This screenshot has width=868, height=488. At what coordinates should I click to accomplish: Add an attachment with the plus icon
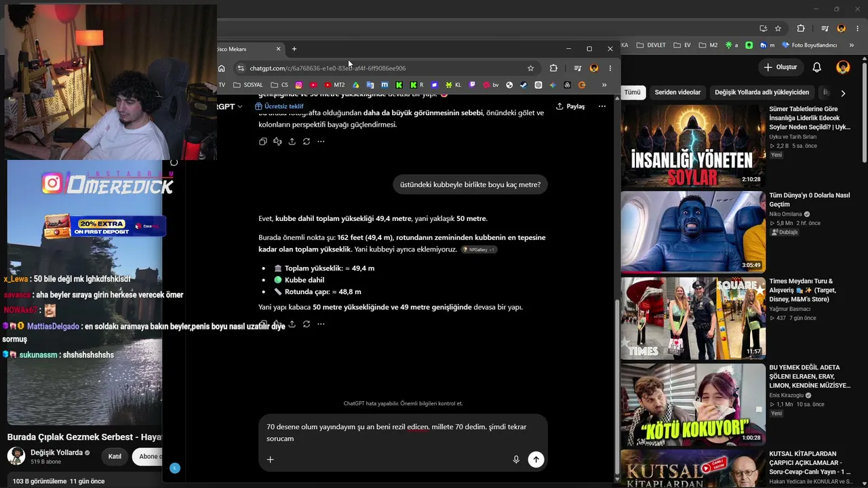[270, 460]
